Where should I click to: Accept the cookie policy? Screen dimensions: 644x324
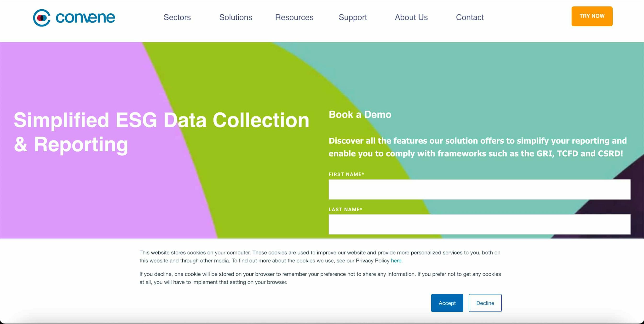pyautogui.click(x=447, y=303)
